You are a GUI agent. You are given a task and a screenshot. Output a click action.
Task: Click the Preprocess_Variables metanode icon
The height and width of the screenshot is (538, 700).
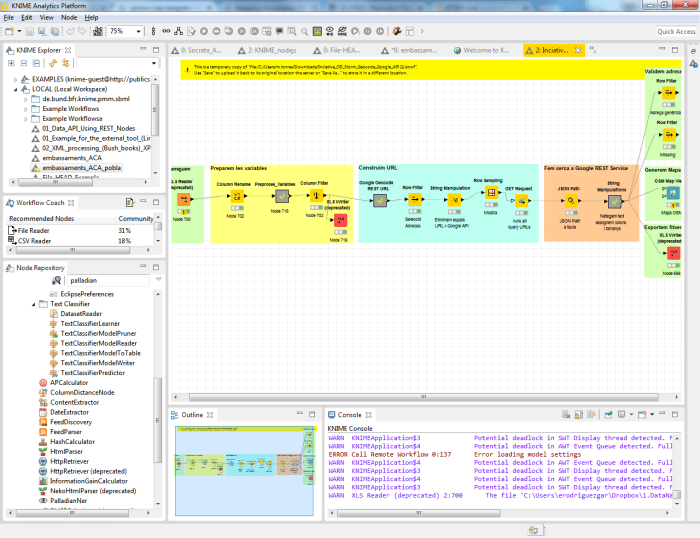tap(281, 197)
